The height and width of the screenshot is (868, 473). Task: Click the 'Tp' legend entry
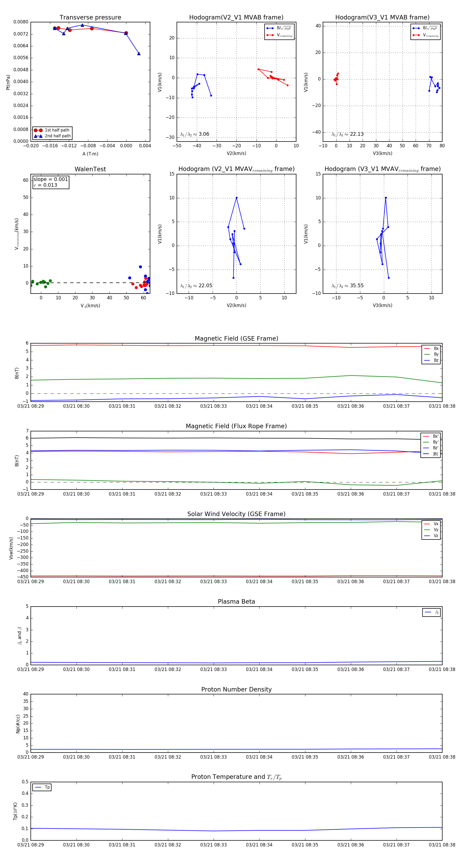[x=42, y=788]
